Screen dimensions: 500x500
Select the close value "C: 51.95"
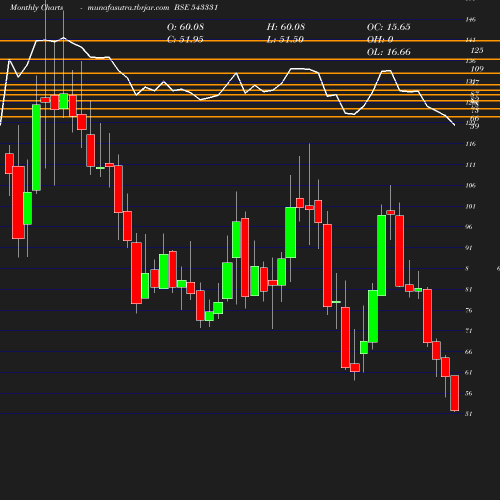tap(185, 39)
